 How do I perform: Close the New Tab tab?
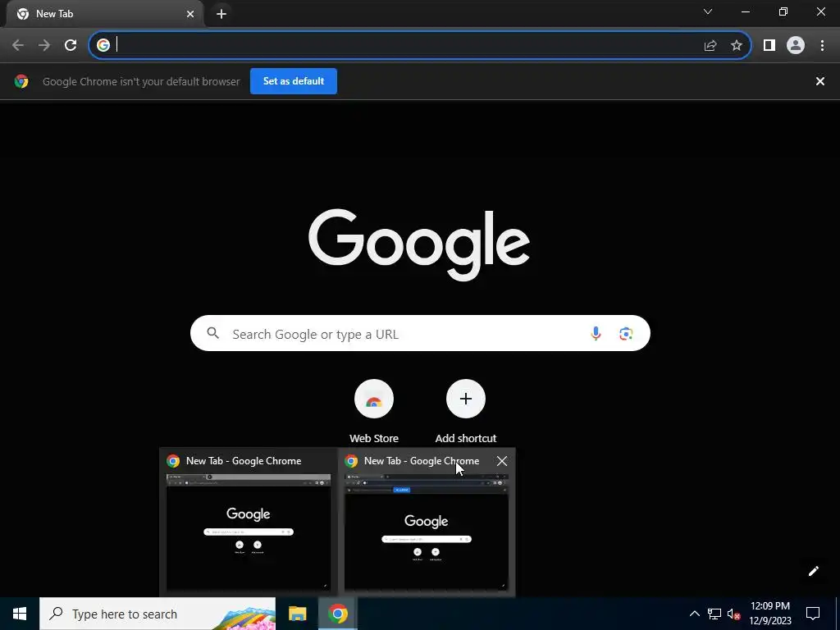point(190,14)
